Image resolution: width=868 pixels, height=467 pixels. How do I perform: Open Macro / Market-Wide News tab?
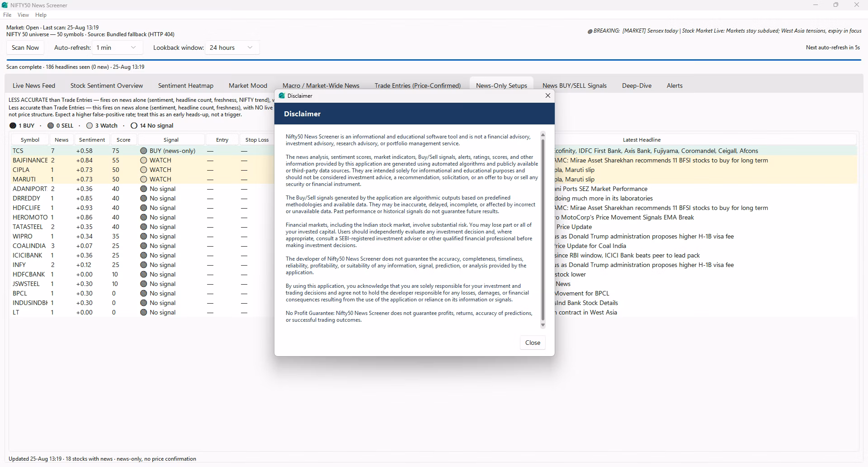point(321,86)
